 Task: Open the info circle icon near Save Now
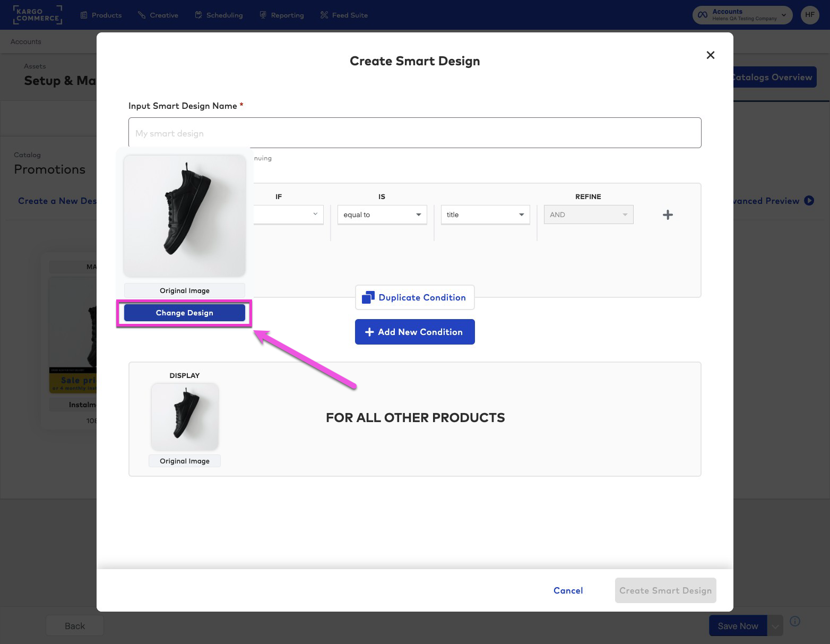(794, 621)
